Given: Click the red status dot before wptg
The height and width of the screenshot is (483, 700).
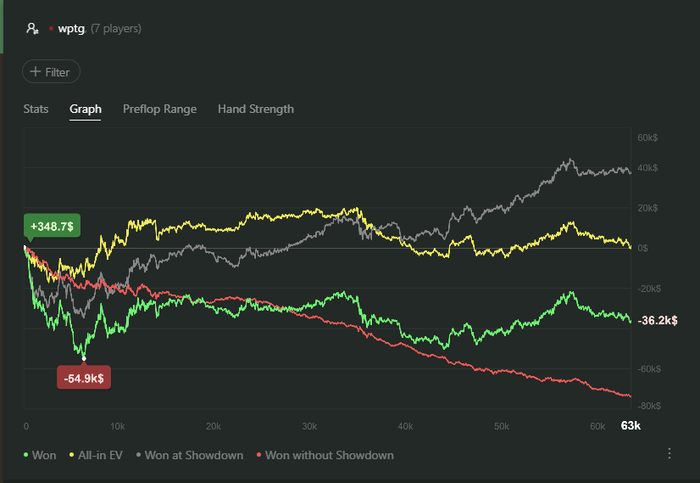Looking at the screenshot, I should [51, 29].
